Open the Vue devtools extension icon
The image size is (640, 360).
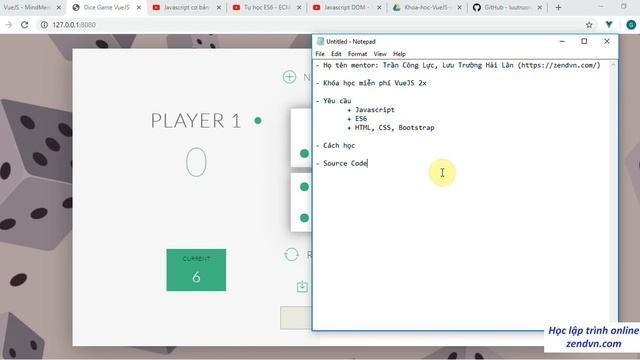609,25
